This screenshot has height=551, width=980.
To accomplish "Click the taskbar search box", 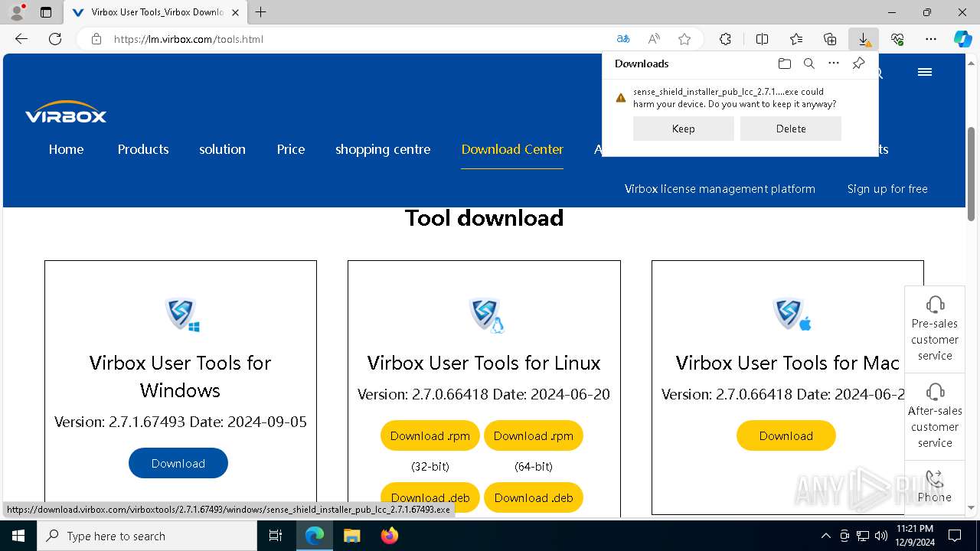I will click(x=147, y=536).
